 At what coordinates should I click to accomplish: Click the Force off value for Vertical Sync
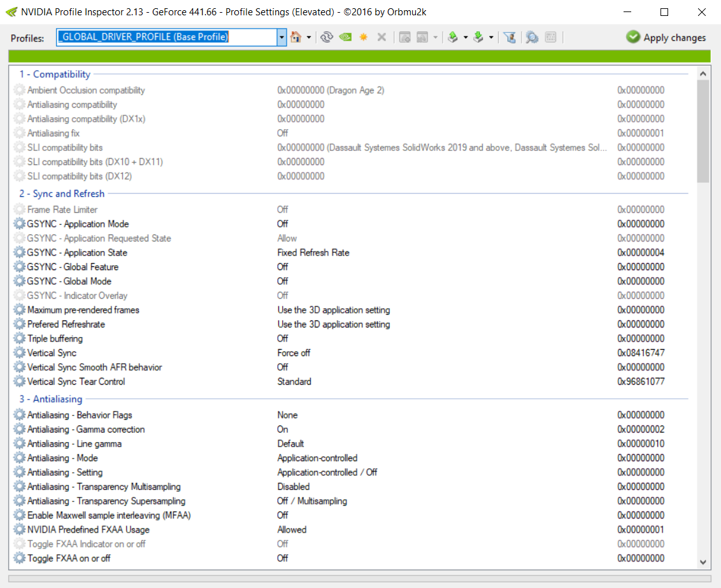click(294, 353)
